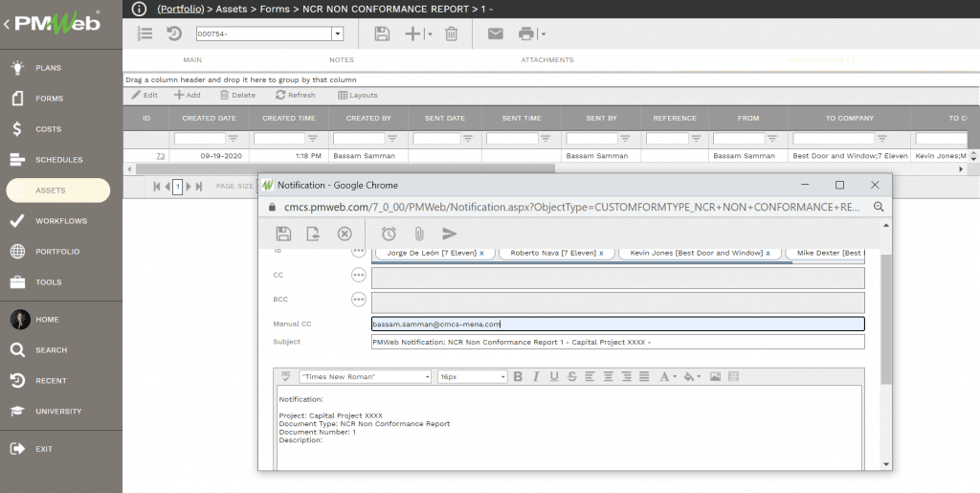Open the page info circle icon
The width and height of the screenshot is (980, 493).
click(x=139, y=9)
